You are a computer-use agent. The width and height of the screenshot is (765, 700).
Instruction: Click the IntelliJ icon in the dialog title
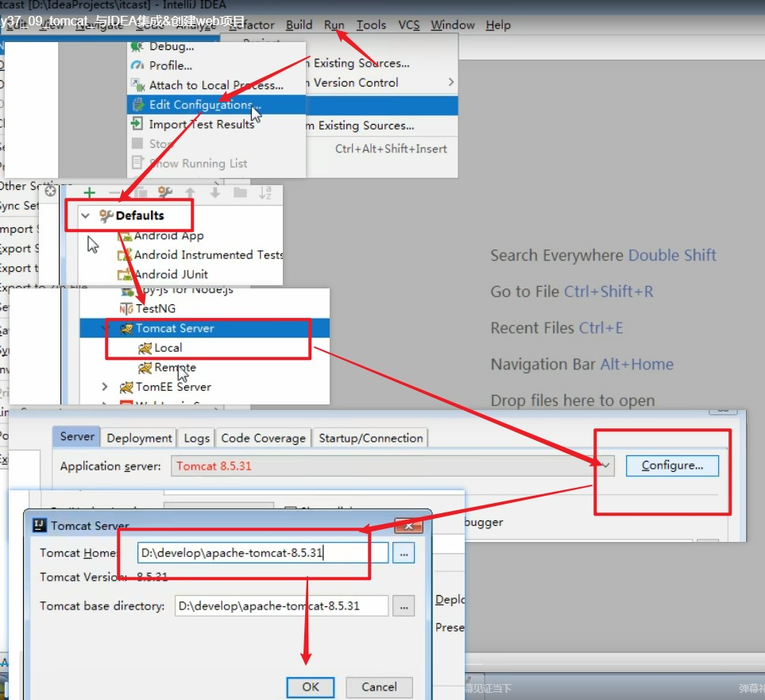click(x=40, y=525)
